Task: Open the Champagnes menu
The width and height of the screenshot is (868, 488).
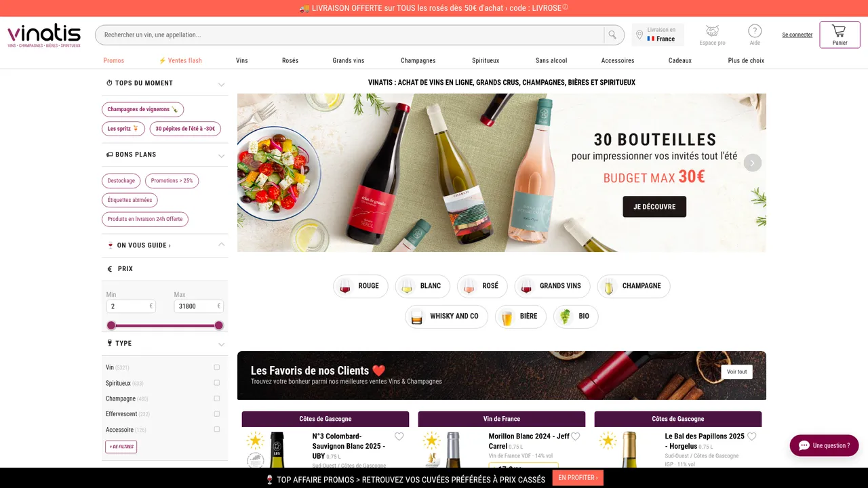Action: [418, 60]
